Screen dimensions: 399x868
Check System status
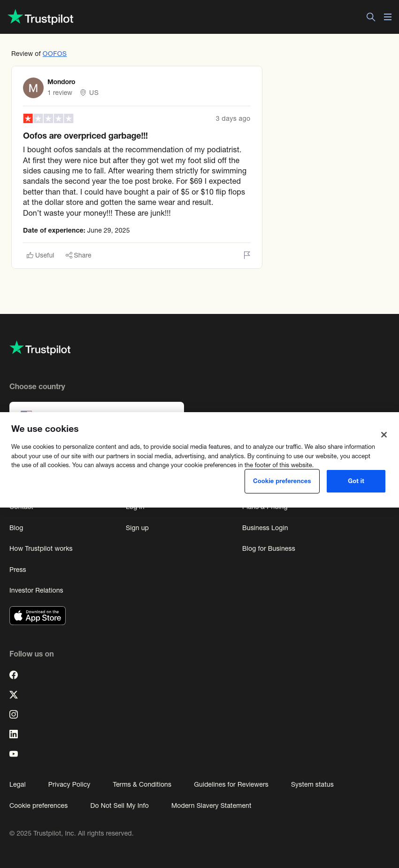click(312, 784)
